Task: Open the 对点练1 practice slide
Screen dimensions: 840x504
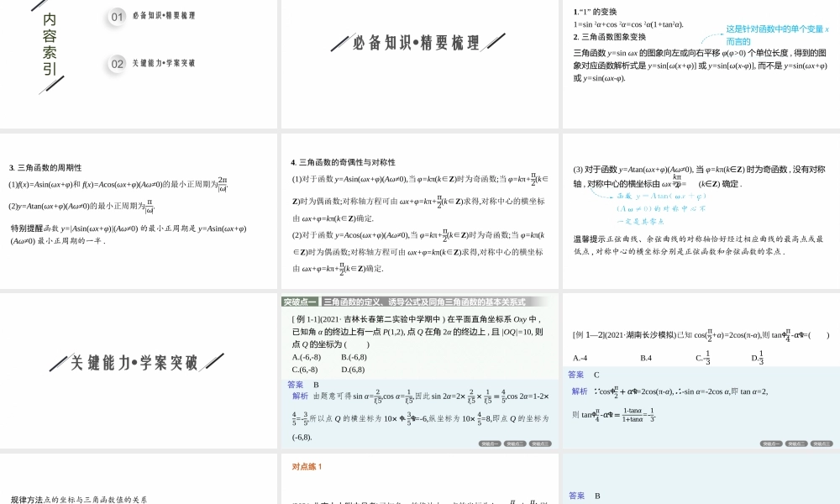Action: [418, 479]
